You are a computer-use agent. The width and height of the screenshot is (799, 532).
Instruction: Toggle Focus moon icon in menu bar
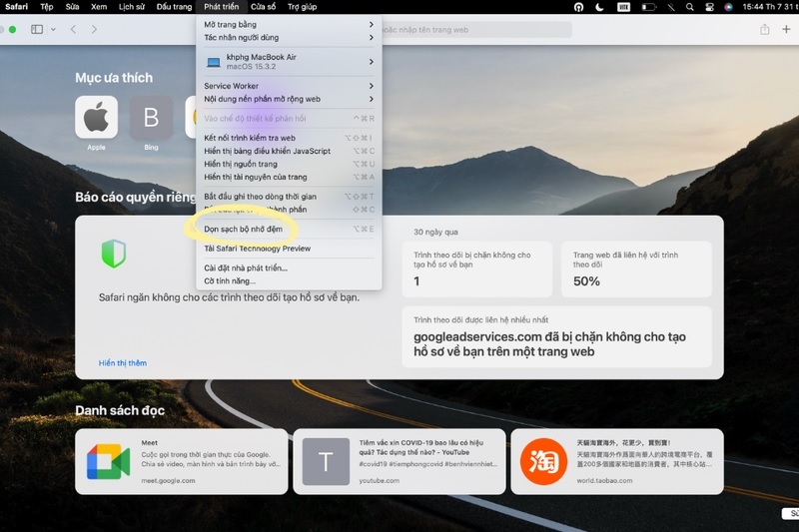[x=600, y=7]
